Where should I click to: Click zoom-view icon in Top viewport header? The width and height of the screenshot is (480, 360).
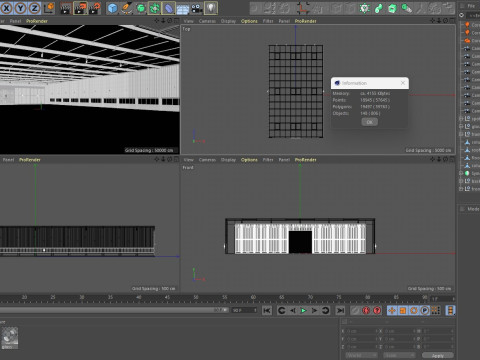[x=439, y=21]
